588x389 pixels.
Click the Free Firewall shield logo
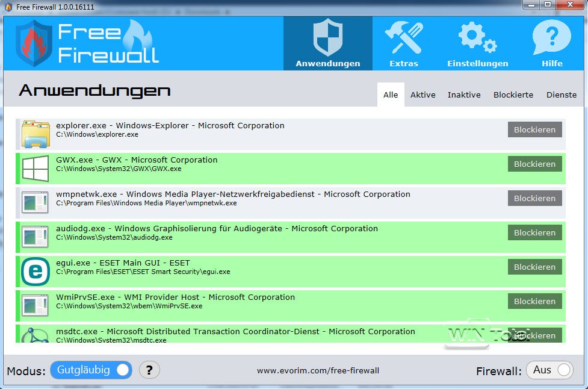[x=34, y=43]
